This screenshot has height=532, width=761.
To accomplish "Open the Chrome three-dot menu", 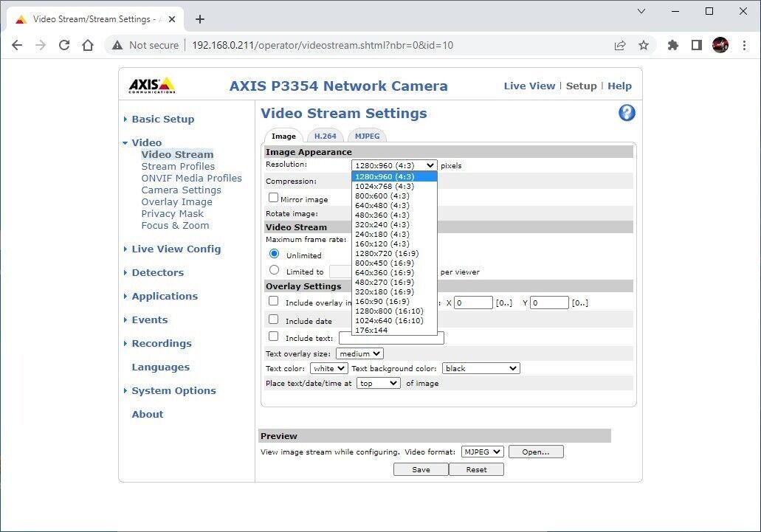I will (x=744, y=45).
